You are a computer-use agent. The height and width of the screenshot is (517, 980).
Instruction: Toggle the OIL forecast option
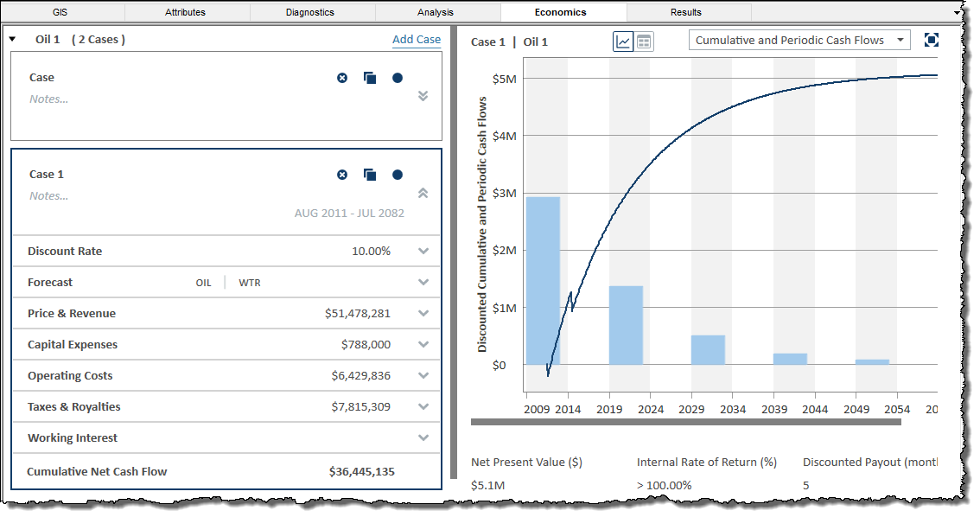[x=203, y=283]
